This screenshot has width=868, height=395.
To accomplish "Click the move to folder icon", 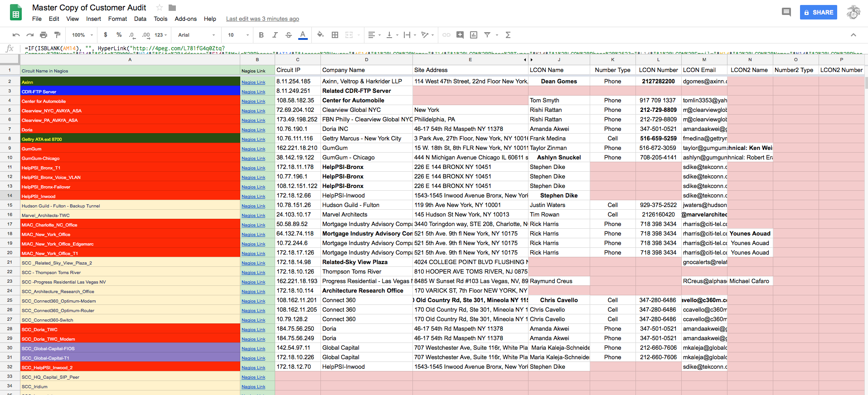I will (172, 8).
